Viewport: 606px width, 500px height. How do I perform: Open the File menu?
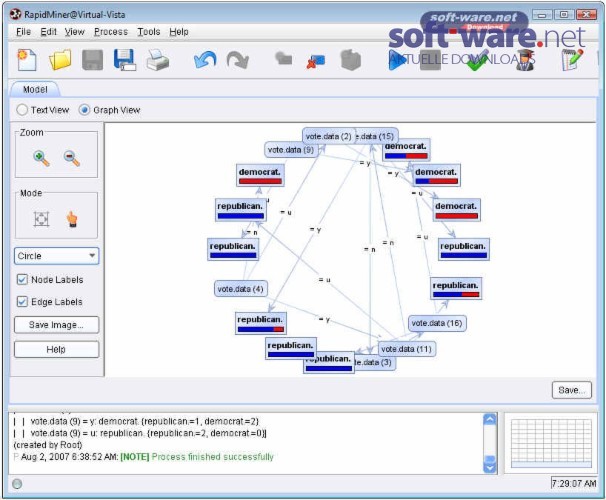click(23, 32)
